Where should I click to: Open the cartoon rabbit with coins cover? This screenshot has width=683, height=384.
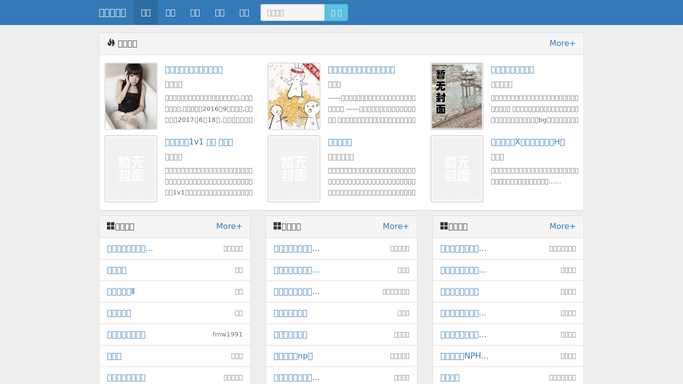[x=294, y=96]
